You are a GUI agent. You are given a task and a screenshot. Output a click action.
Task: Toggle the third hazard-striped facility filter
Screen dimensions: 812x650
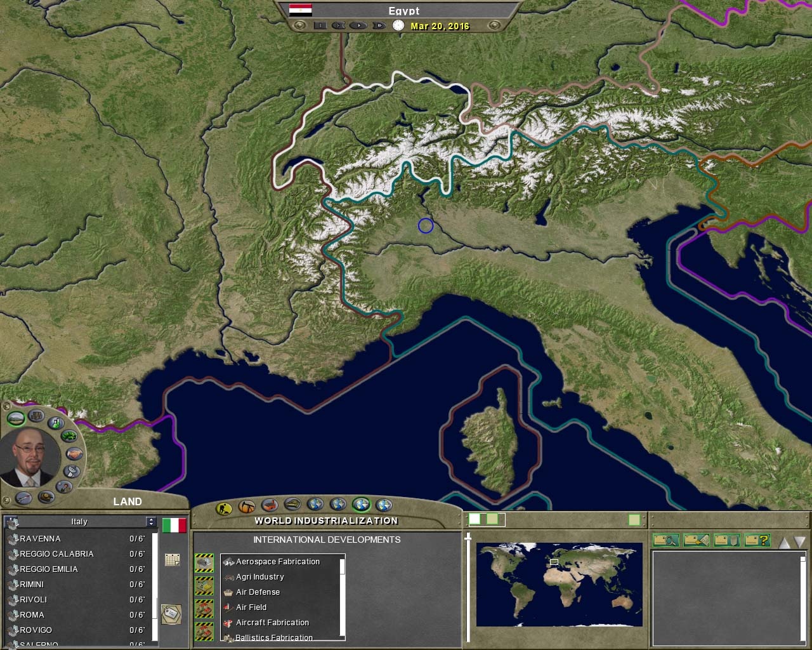pos(204,609)
